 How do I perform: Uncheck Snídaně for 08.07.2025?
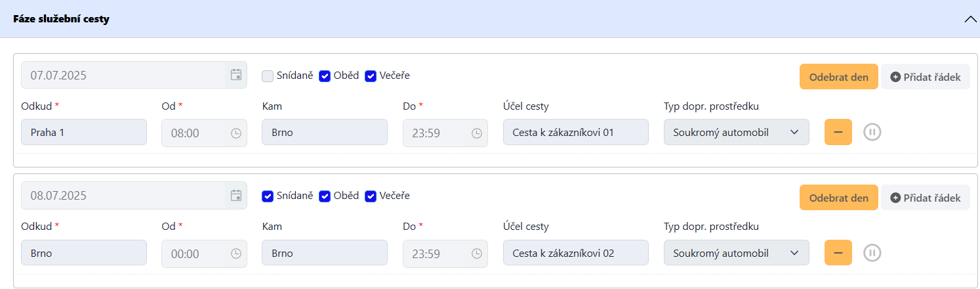(x=268, y=196)
